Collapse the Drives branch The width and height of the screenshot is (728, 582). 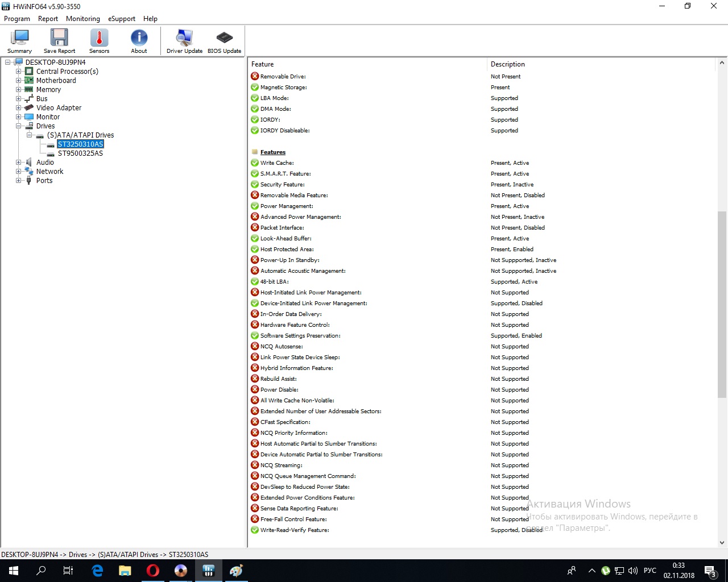pyautogui.click(x=19, y=126)
